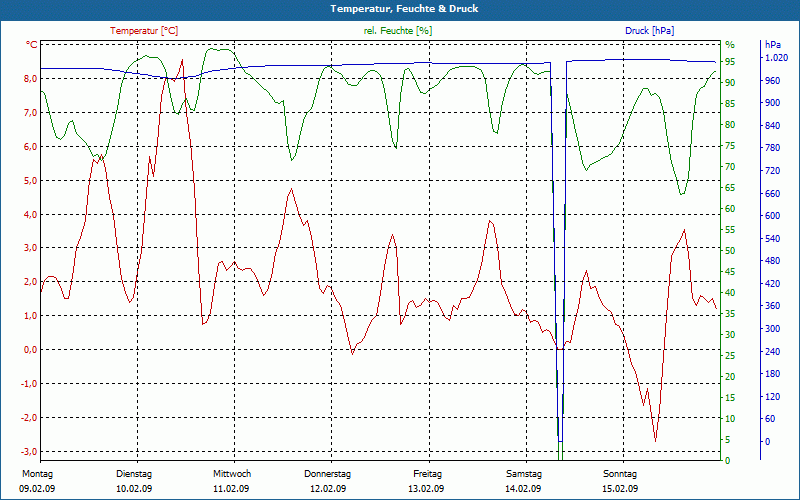Click pressure axis value '180'
Viewport: 800px width, 500px height.
[x=773, y=374]
